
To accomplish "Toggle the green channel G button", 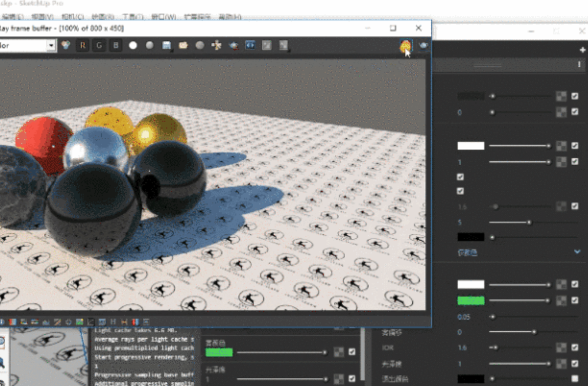I will tap(99, 45).
